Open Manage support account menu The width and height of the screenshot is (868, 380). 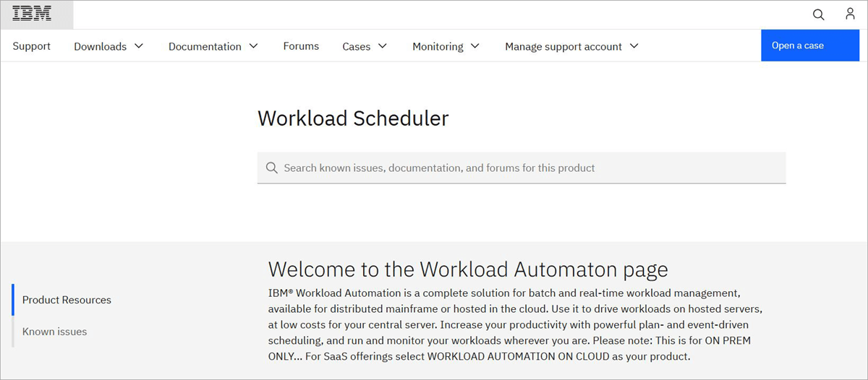(x=563, y=46)
